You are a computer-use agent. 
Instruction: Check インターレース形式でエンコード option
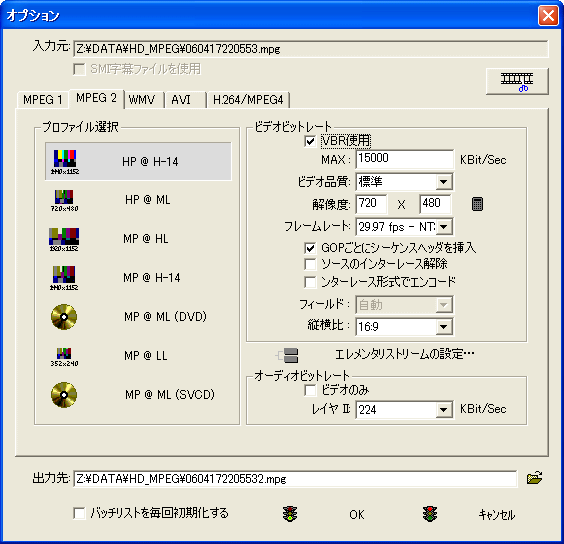[x=310, y=282]
